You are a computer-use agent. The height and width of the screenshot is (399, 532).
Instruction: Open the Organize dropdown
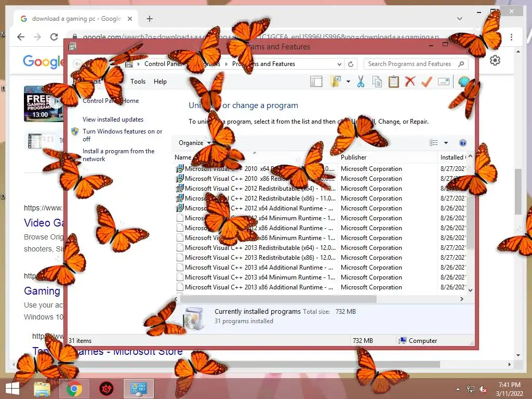[195, 143]
